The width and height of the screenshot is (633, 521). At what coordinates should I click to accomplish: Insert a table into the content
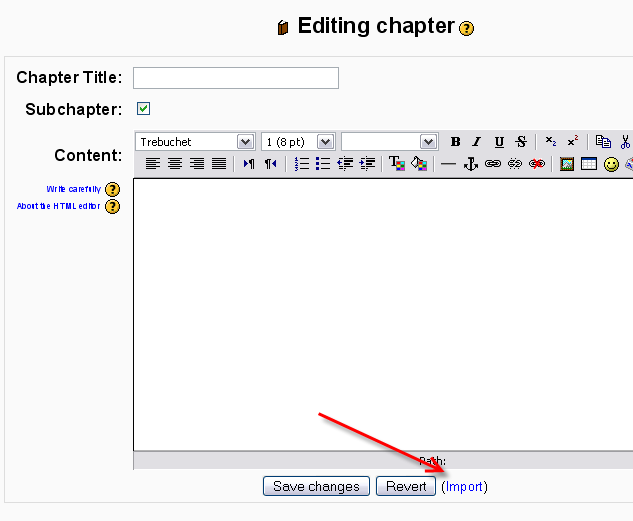[589, 164]
